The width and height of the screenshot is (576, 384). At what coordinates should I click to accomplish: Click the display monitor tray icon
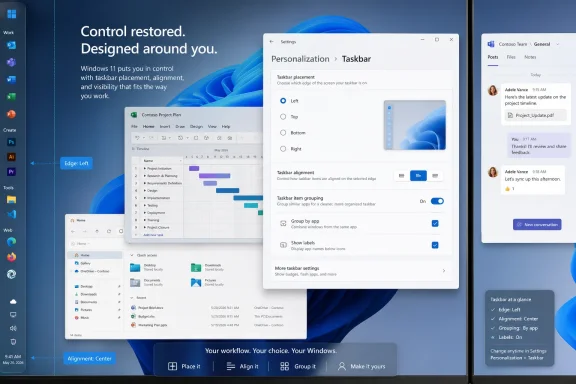click(x=13, y=315)
